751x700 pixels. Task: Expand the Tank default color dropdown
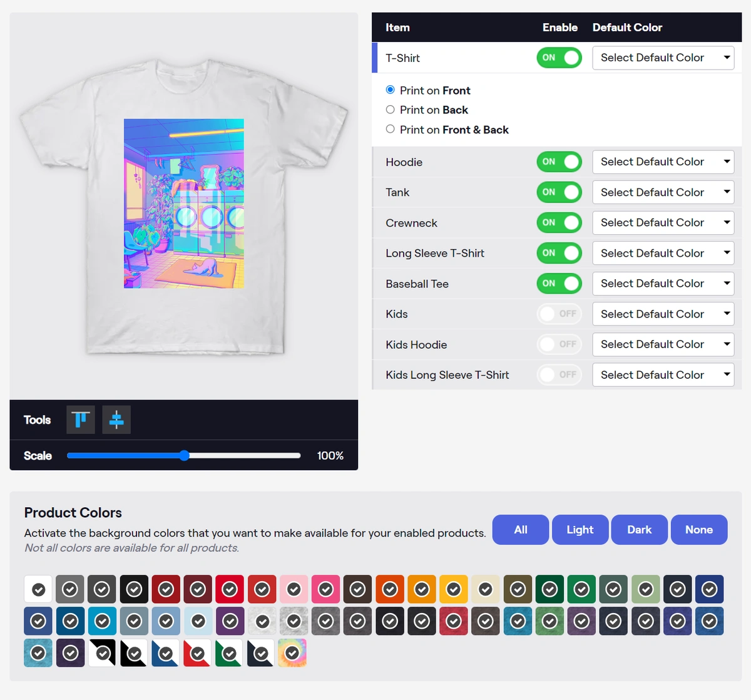[x=663, y=192]
